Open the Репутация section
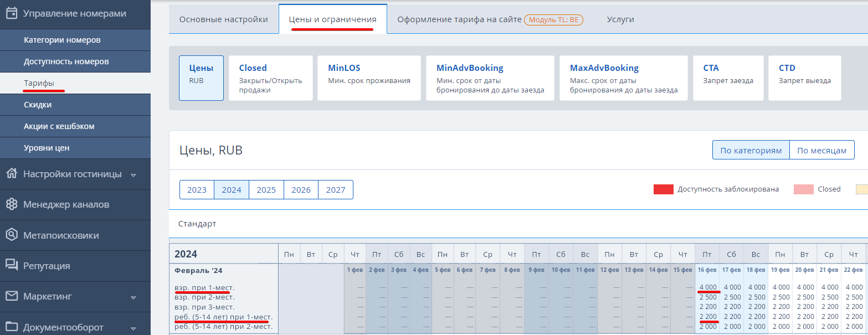This screenshot has height=335, width=868. 75,266
